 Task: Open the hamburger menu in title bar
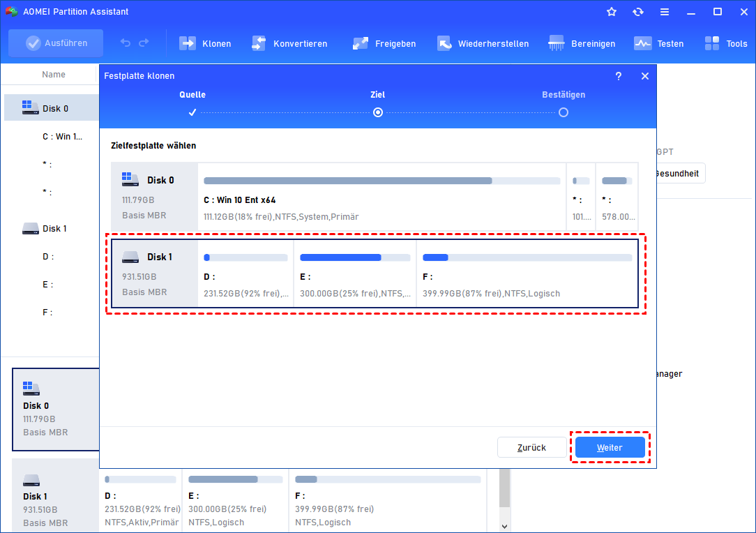click(x=665, y=12)
